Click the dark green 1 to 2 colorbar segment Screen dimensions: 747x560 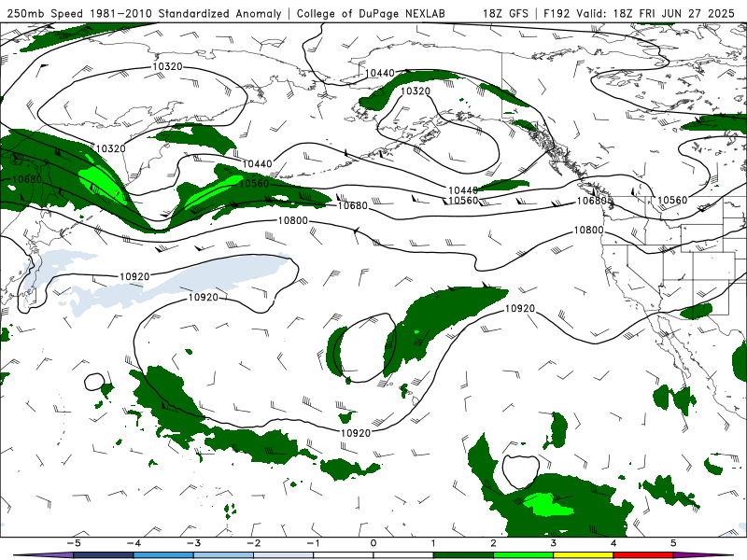tap(463, 555)
